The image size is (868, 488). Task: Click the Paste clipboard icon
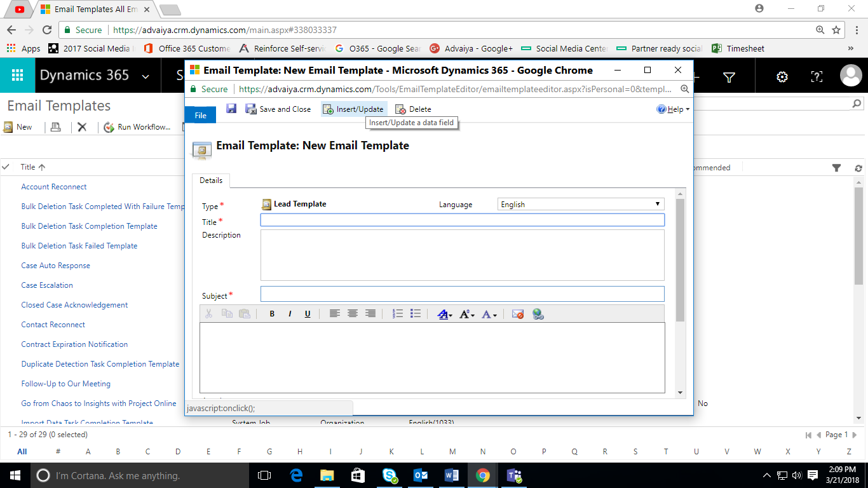point(244,314)
